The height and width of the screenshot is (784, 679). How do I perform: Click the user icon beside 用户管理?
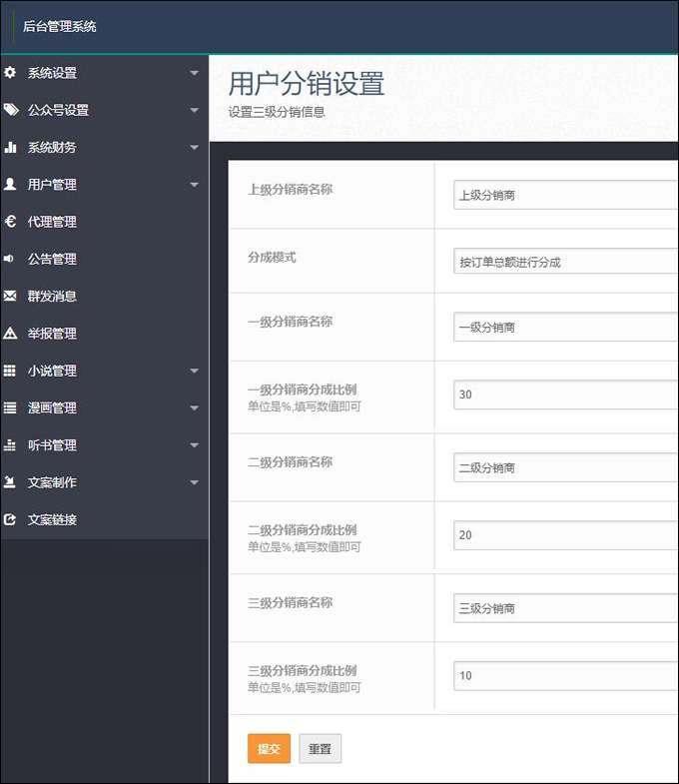point(10,185)
